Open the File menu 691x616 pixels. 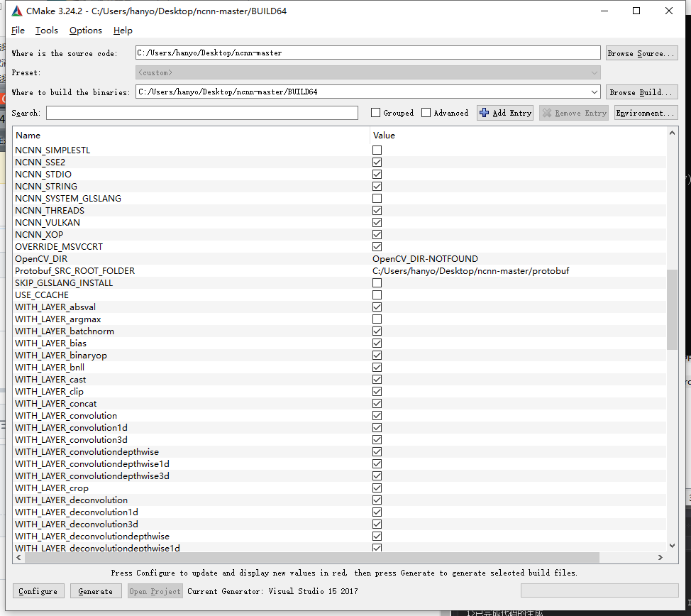[x=18, y=31]
